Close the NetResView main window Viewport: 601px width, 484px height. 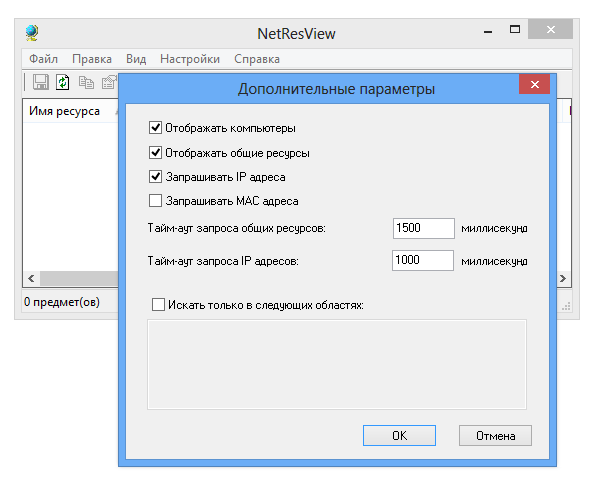tap(551, 30)
